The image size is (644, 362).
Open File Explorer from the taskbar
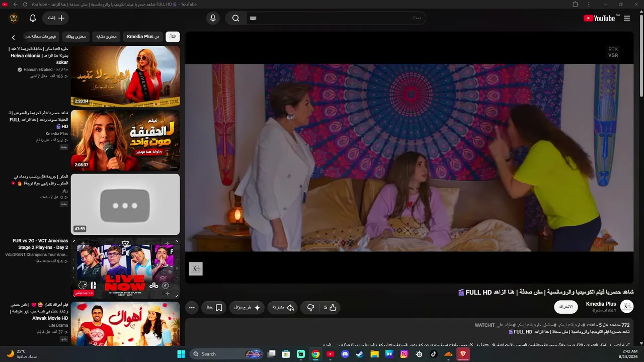(374, 354)
